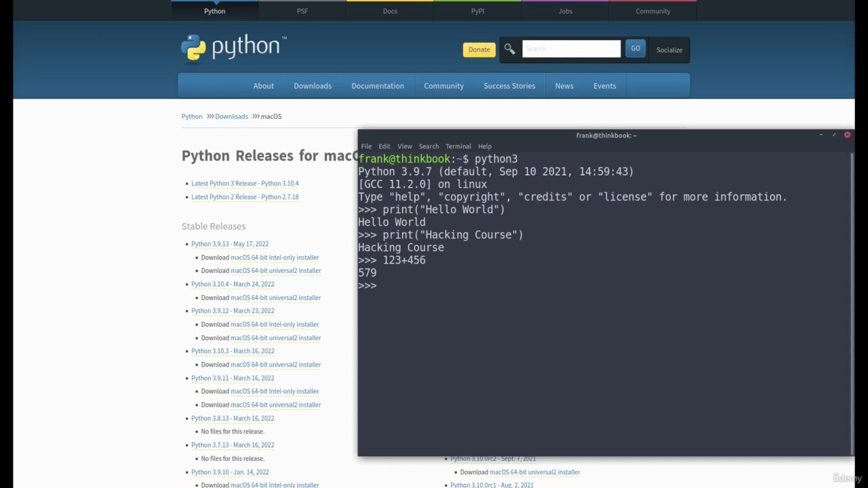The image size is (868, 488).
Task: Download Intel-only installer under Python 3.9.13
Action: pyautogui.click(x=275, y=258)
